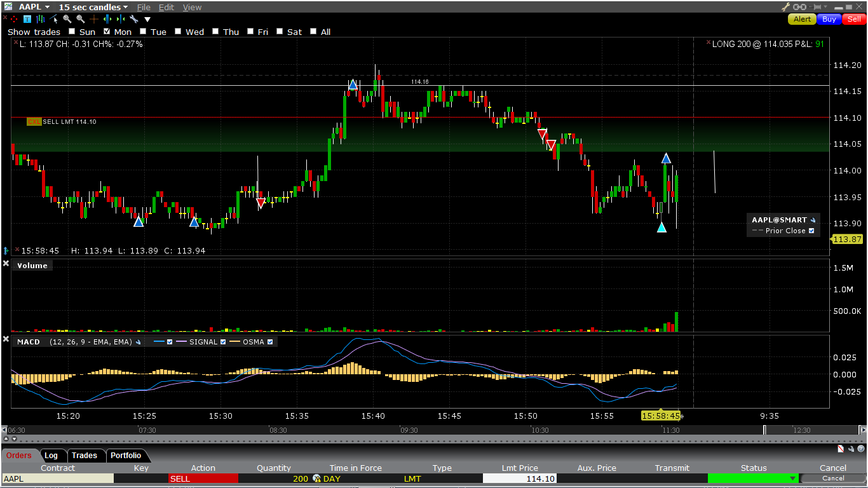The image size is (868, 488).
Task: Enable Sat show trades checkbox
Action: click(279, 31)
